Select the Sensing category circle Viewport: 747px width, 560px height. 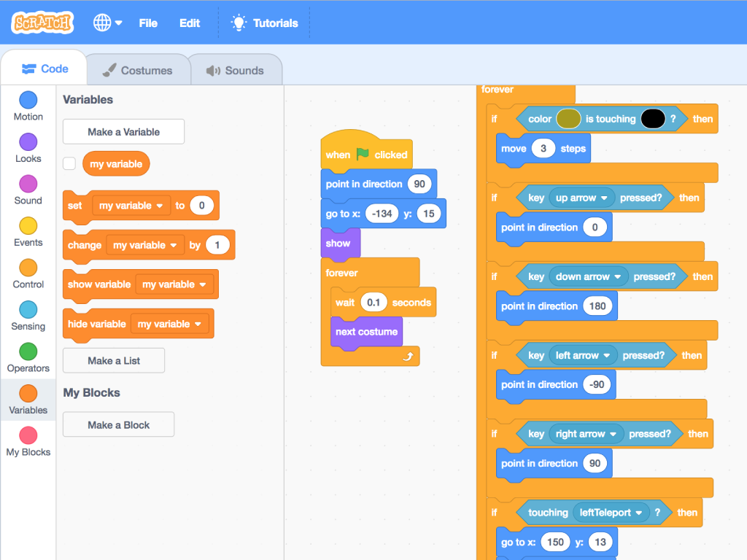click(x=28, y=309)
